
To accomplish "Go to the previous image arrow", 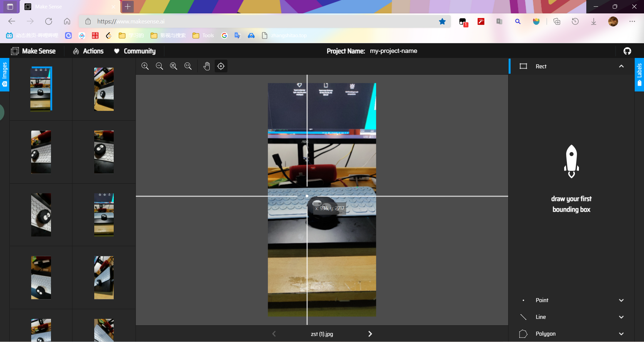I will pyautogui.click(x=274, y=334).
